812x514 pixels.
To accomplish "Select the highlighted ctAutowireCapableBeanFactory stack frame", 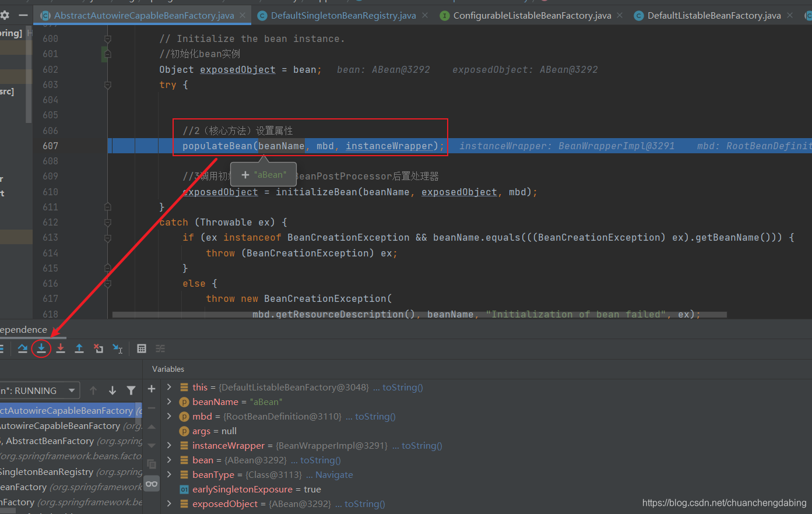I will (70, 410).
